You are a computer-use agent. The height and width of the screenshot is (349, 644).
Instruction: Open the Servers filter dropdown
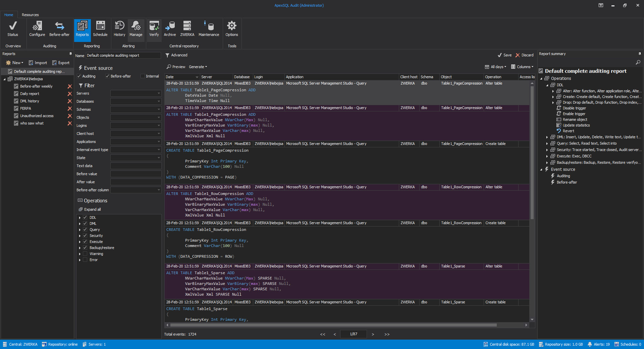(x=136, y=93)
